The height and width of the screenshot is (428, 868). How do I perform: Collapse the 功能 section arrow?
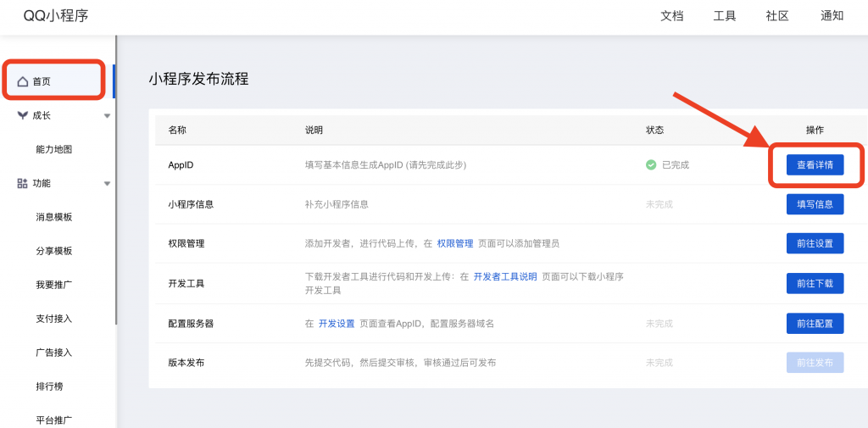tap(107, 183)
